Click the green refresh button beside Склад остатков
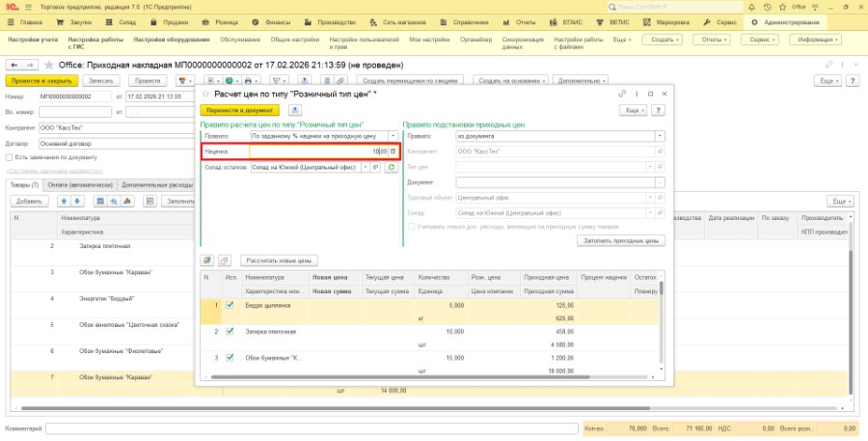The image size is (868, 441). click(392, 167)
